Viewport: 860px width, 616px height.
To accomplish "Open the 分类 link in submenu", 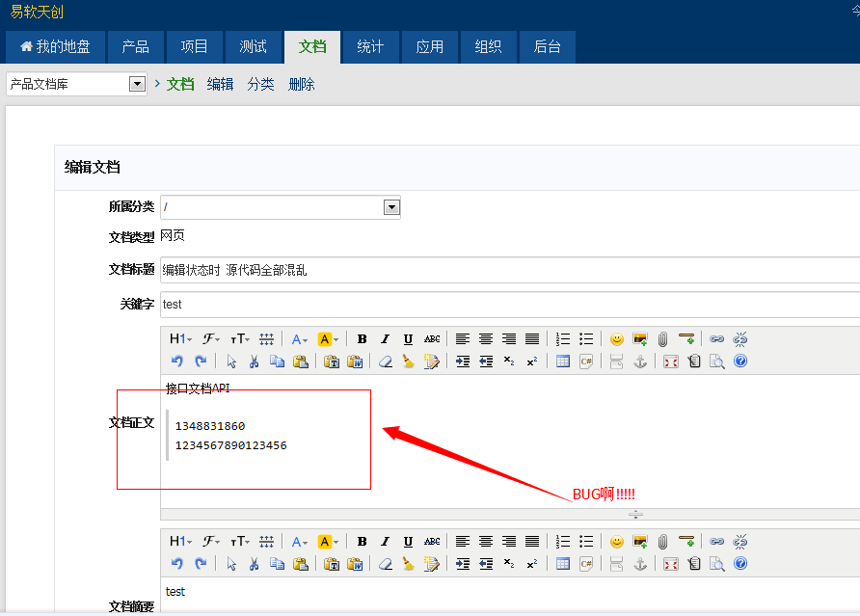I will (x=260, y=84).
